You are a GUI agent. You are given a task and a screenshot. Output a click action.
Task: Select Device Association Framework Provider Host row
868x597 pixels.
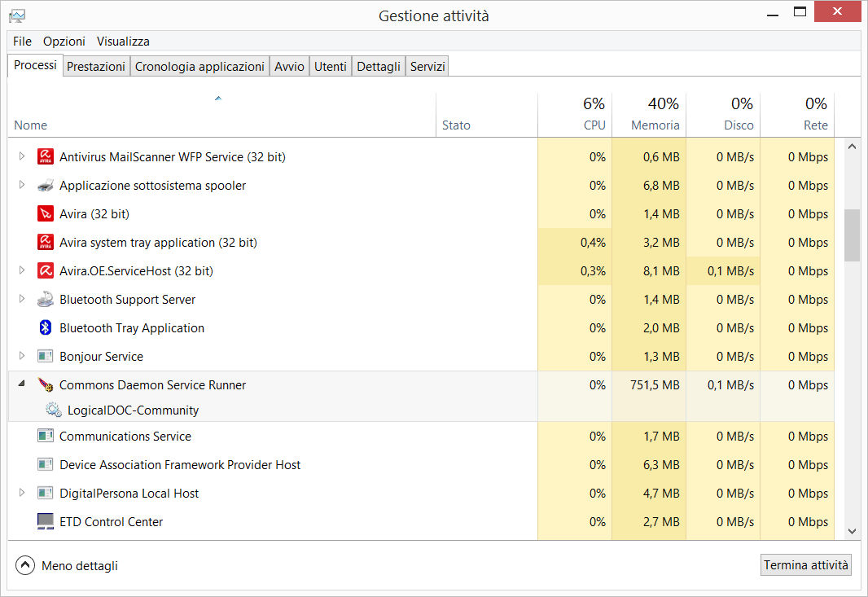coord(421,464)
